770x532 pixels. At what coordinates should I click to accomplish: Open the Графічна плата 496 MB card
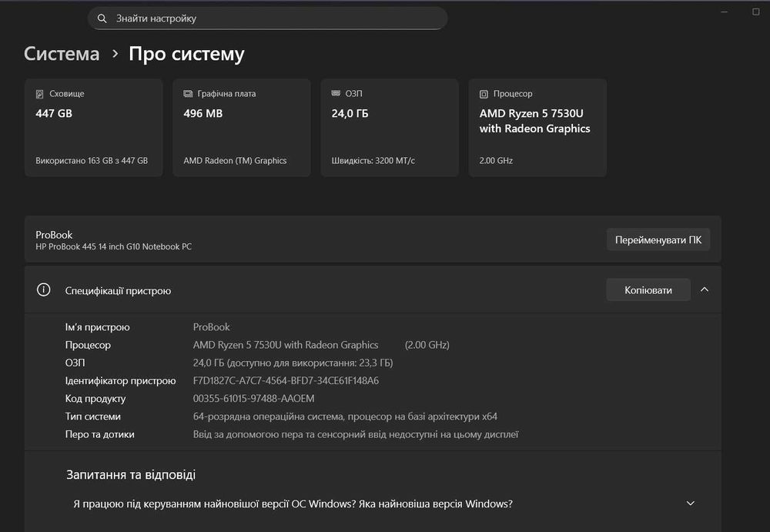[242, 128]
